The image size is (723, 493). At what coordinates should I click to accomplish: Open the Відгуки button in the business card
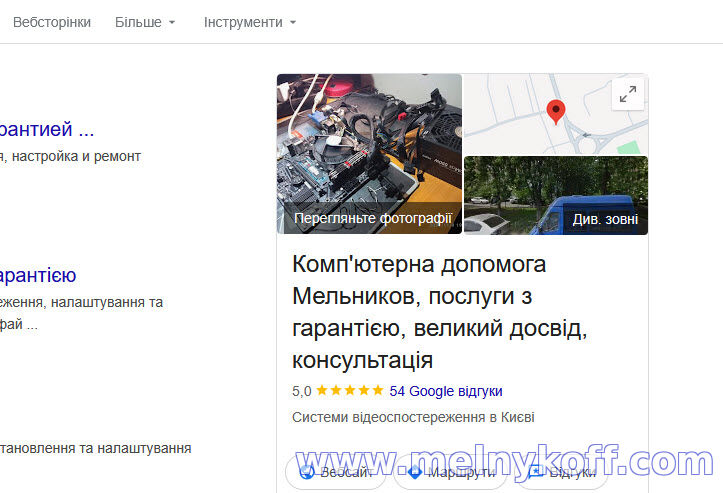coord(561,472)
